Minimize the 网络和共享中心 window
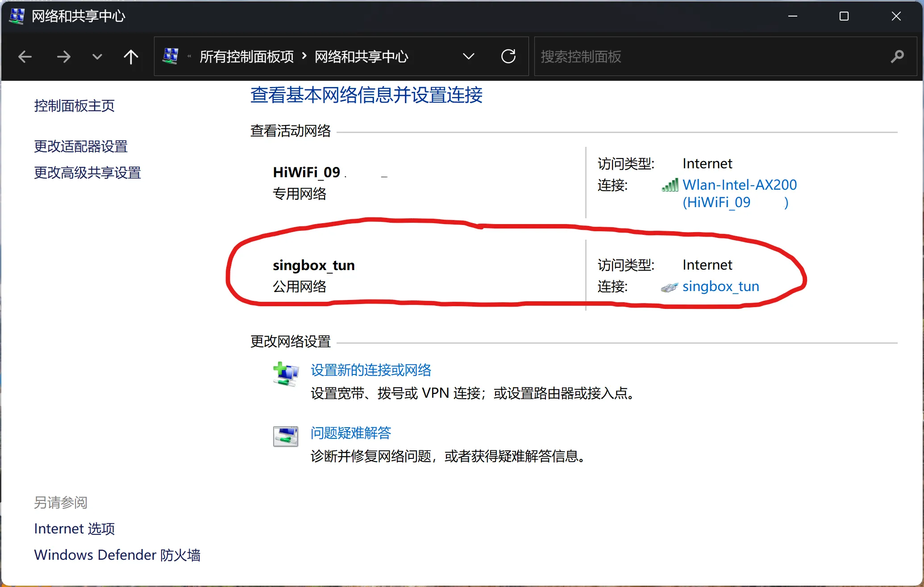Image resolution: width=924 pixels, height=587 pixels. tap(792, 16)
